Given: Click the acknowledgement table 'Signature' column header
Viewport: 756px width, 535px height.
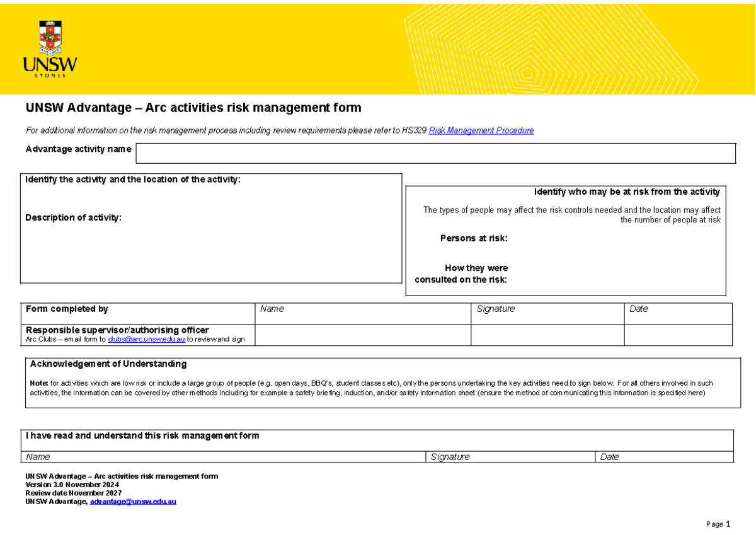Looking at the screenshot, I should (x=450, y=457).
